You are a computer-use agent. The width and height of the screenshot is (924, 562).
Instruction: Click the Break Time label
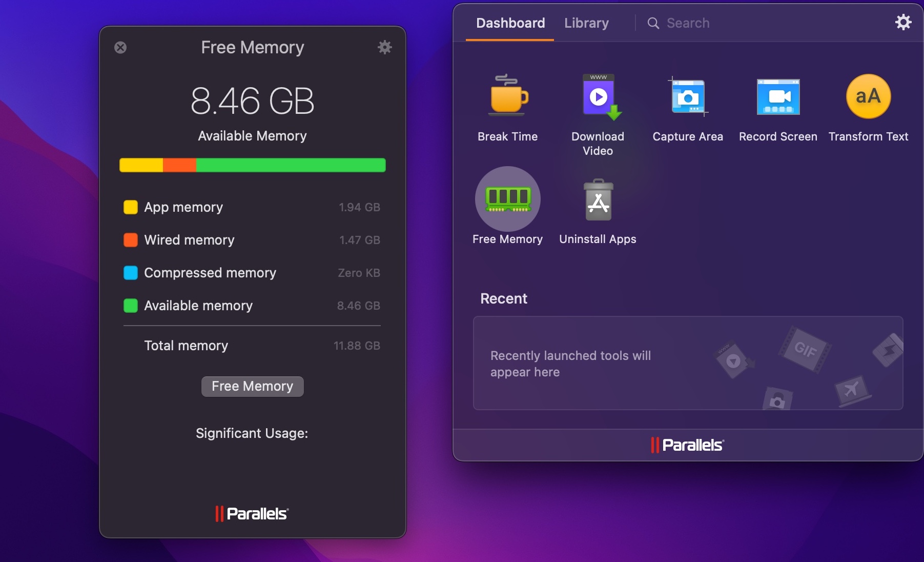508,136
